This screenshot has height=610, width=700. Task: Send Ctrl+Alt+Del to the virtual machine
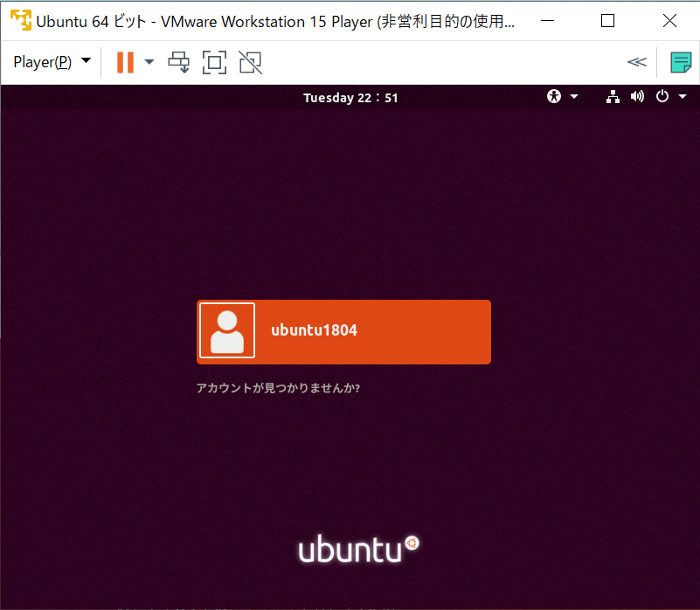(x=178, y=62)
